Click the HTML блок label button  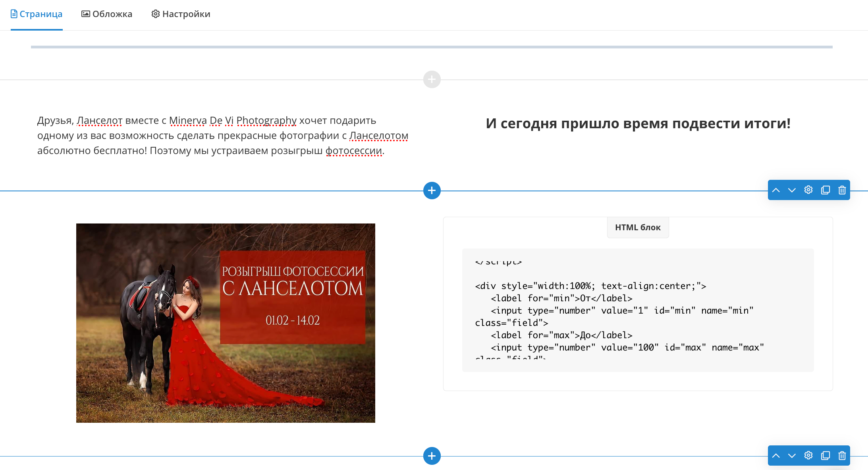click(x=638, y=227)
